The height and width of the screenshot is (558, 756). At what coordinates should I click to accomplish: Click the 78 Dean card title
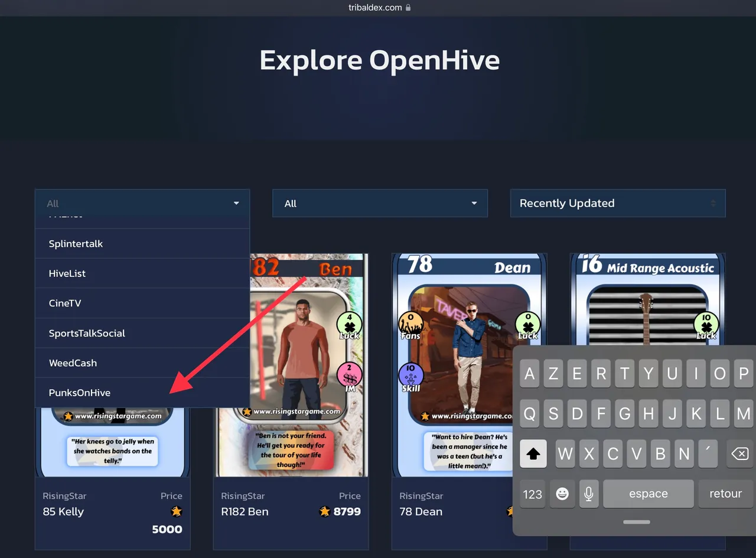click(421, 511)
